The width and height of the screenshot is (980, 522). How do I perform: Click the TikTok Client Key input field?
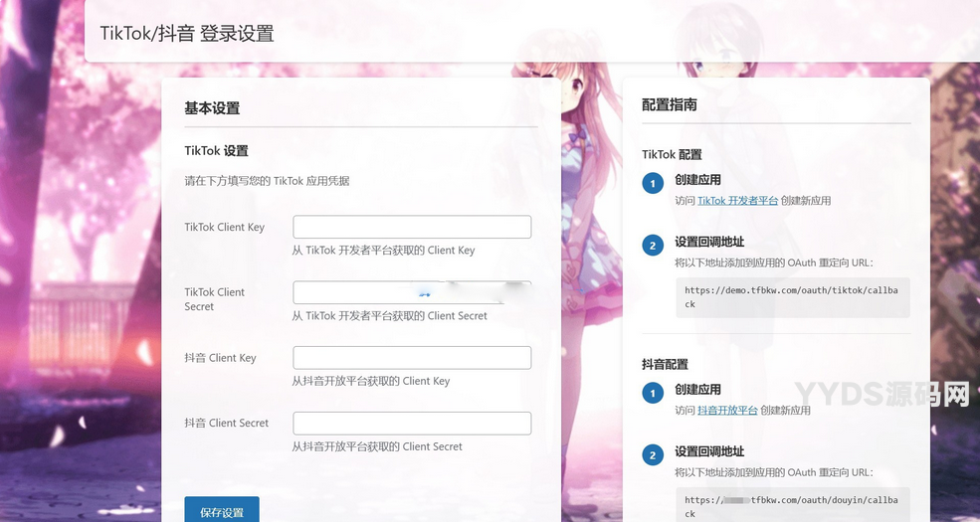411,227
